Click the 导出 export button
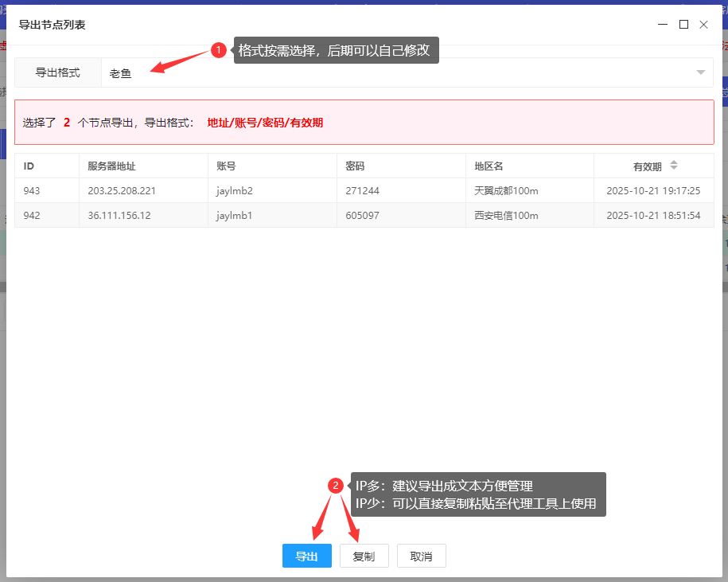 (306, 556)
